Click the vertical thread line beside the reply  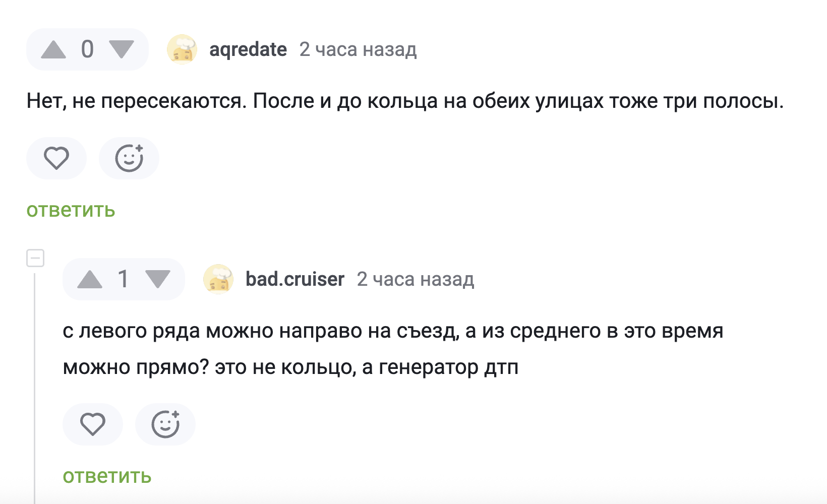click(x=35, y=383)
